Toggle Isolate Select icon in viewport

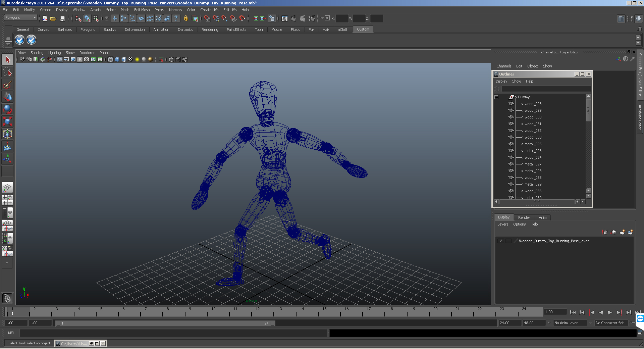(161, 59)
